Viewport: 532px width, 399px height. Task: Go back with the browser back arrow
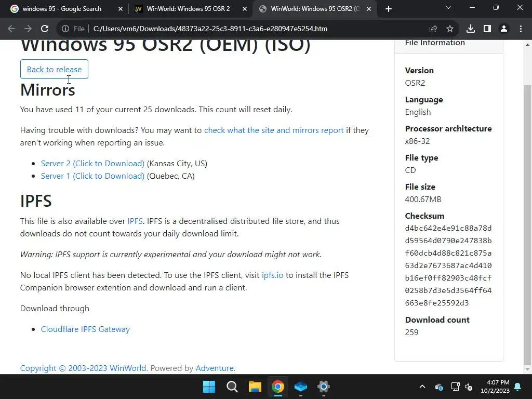point(11,29)
